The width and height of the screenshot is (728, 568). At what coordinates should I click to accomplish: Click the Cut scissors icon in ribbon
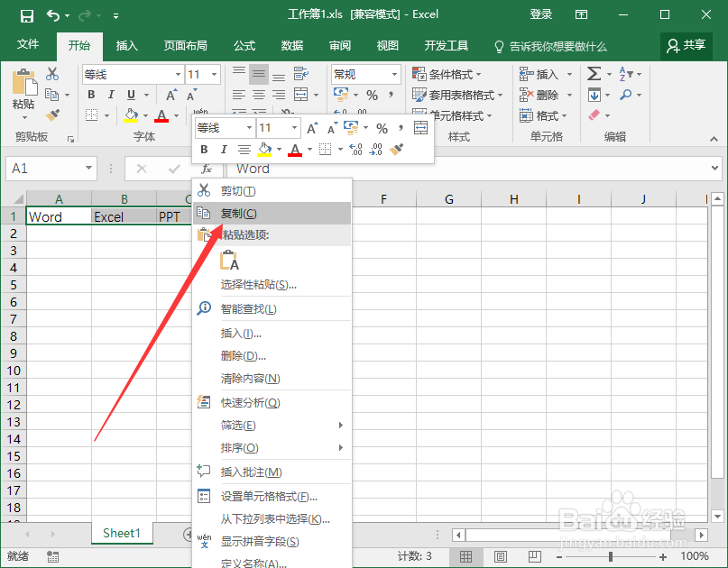click(x=52, y=74)
